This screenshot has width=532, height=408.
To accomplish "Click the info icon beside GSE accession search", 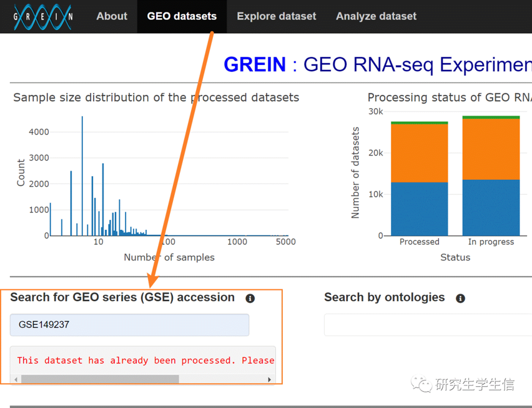I will tap(250, 298).
